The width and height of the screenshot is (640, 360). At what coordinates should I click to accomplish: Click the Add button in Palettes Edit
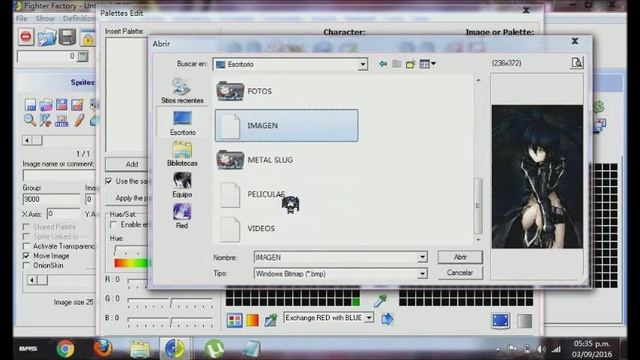coord(127,164)
